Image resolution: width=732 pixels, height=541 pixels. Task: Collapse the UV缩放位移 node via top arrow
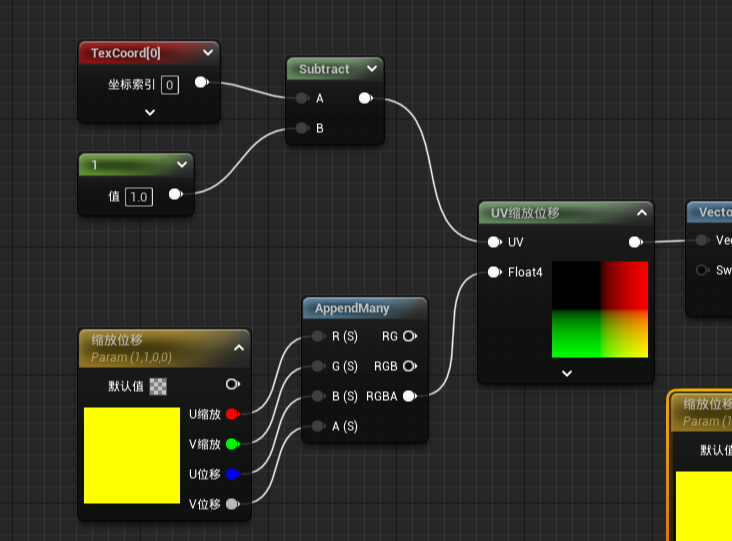[x=641, y=212]
